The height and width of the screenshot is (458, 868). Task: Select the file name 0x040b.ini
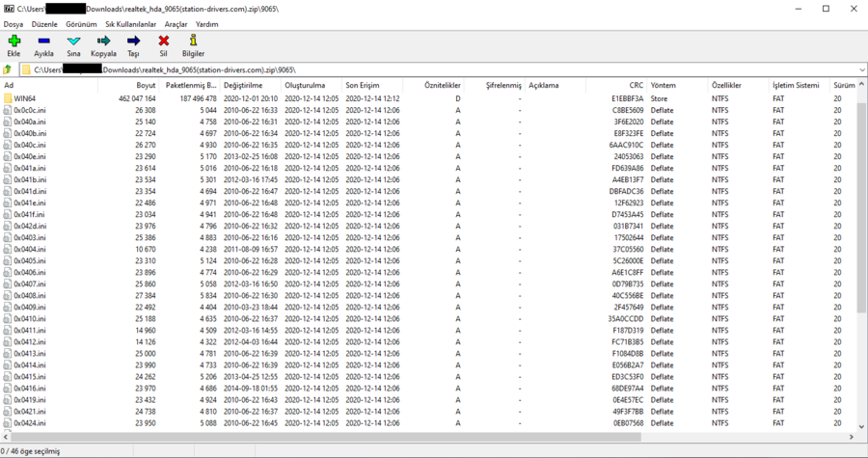[31, 133]
